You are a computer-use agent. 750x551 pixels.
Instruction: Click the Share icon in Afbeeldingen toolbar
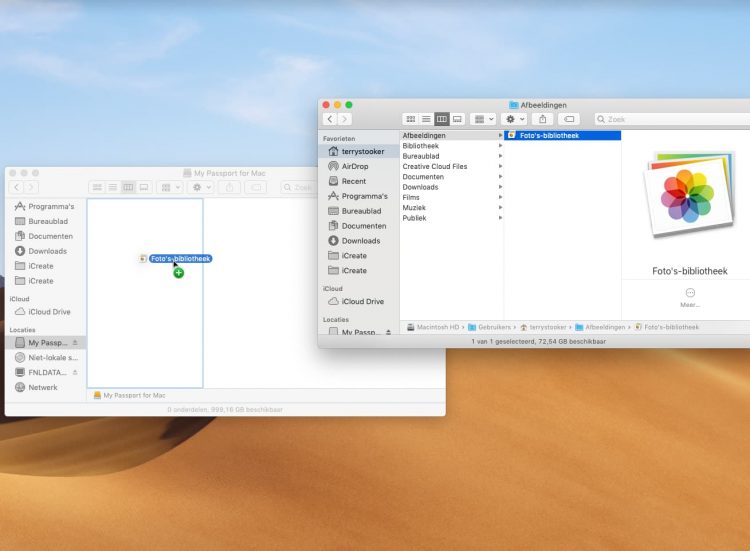coord(542,119)
